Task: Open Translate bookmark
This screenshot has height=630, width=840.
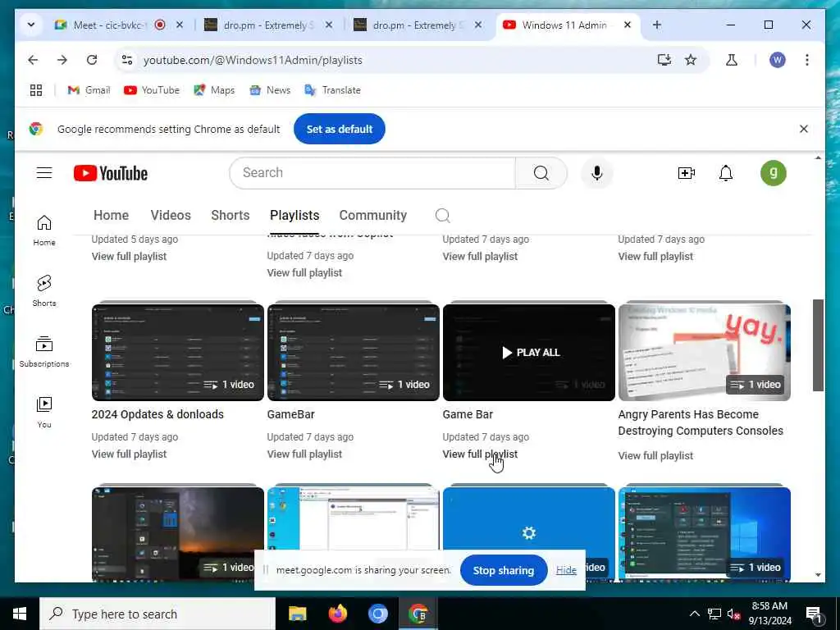Action: point(333,90)
